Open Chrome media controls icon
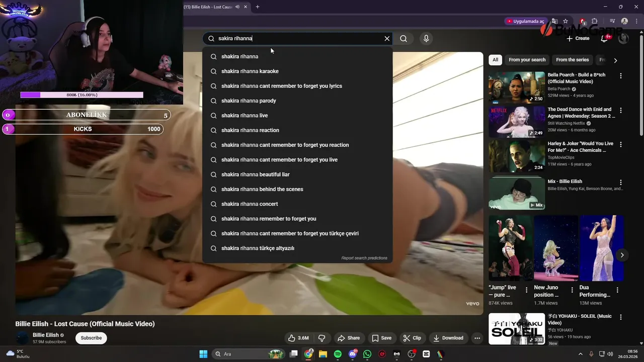 coord(612,21)
